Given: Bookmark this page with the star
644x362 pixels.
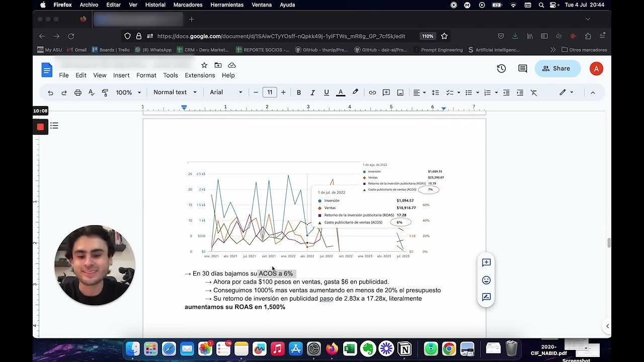Looking at the screenshot, I should 444,36.
